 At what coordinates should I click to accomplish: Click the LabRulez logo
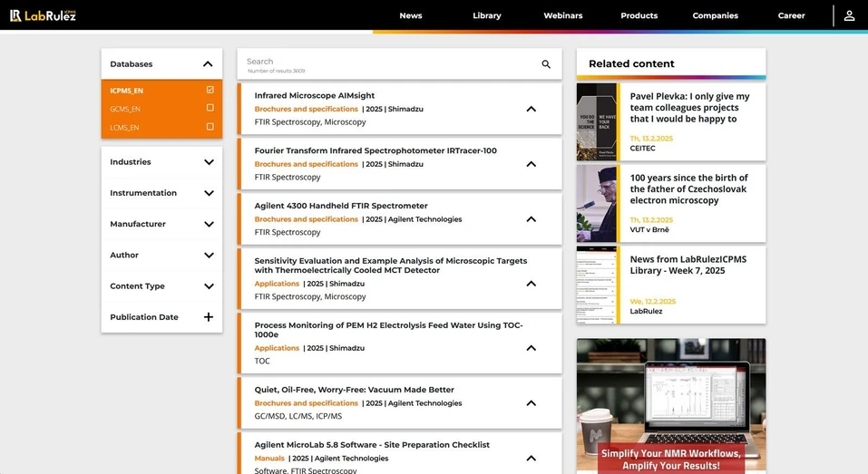pyautogui.click(x=43, y=15)
